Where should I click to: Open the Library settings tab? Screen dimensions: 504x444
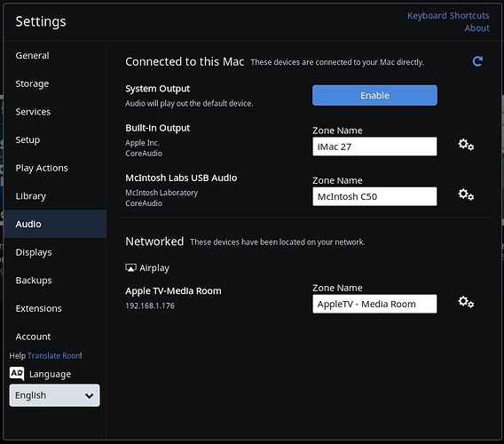click(30, 196)
